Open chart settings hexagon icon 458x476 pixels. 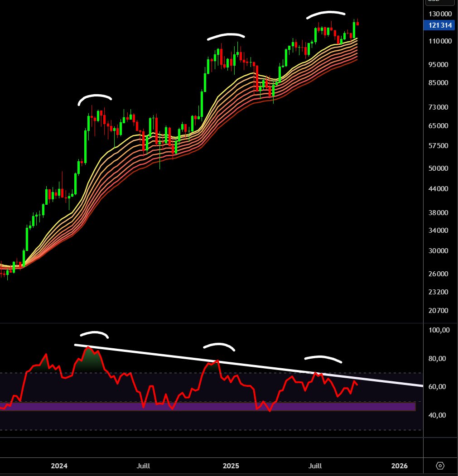(x=440, y=466)
